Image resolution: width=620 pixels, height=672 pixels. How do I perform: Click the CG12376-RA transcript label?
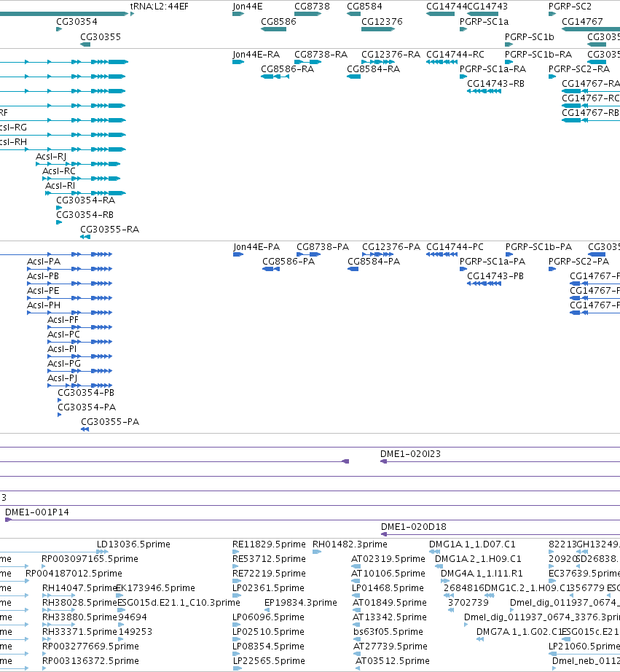coord(391,55)
